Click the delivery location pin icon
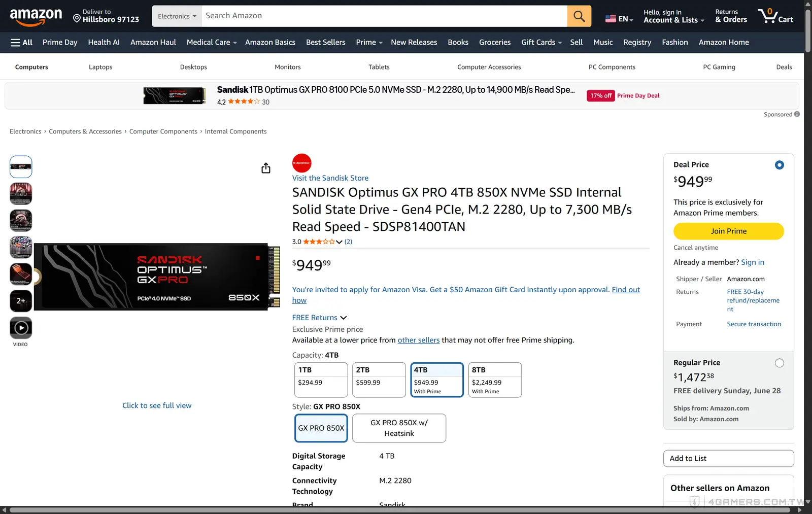 coord(77,19)
